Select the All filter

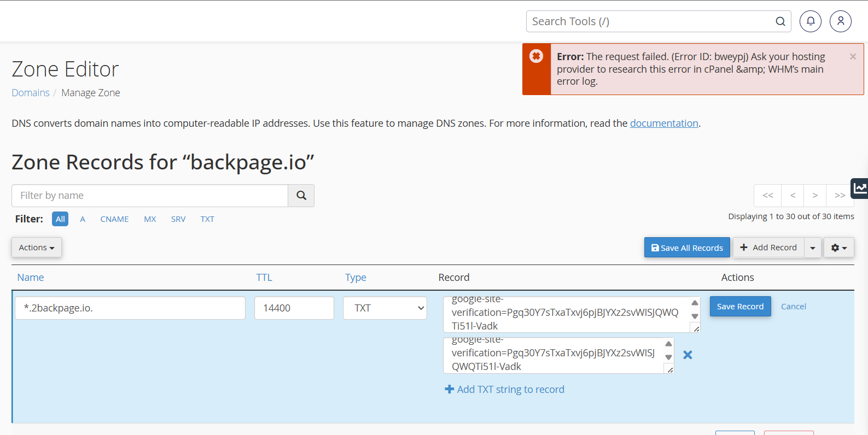pos(60,219)
